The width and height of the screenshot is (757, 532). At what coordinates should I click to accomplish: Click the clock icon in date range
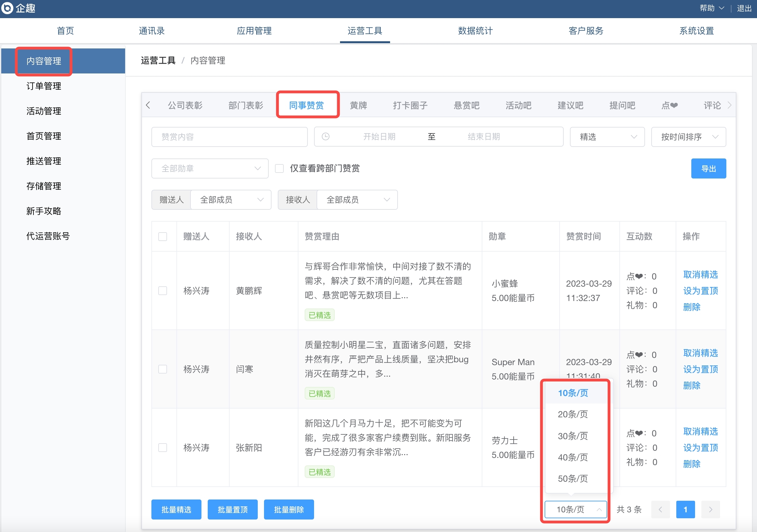pyautogui.click(x=325, y=137)
